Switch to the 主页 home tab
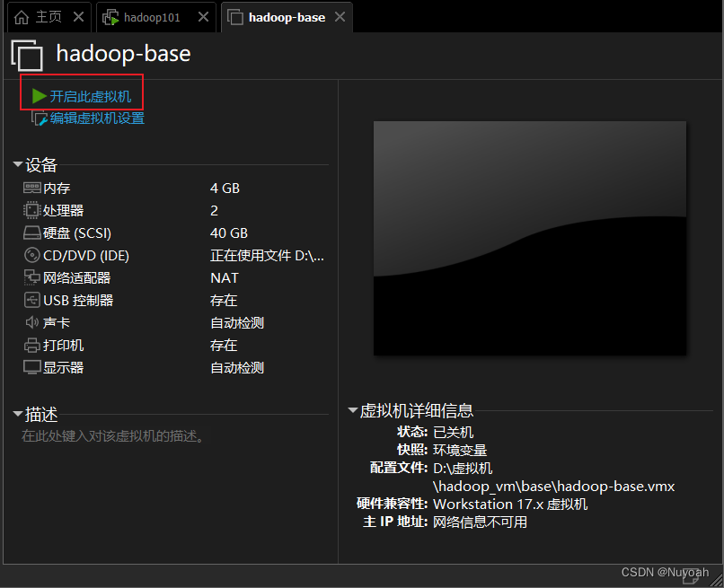 point(49,18)
